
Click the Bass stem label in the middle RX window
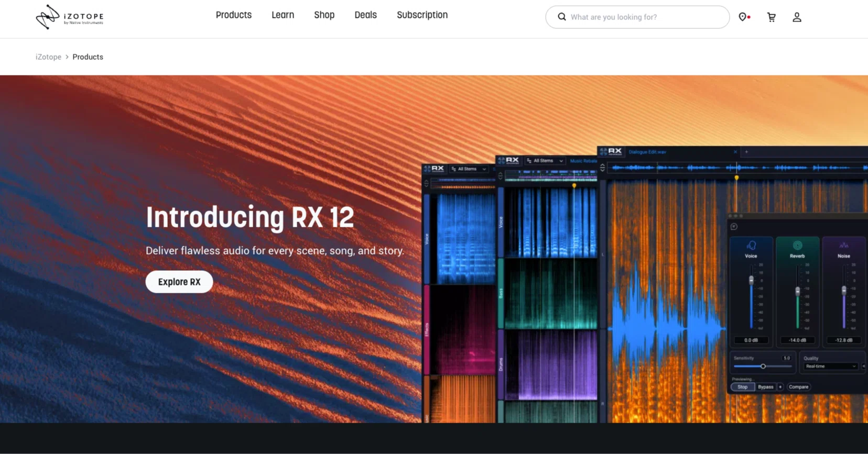pos(501,293)
